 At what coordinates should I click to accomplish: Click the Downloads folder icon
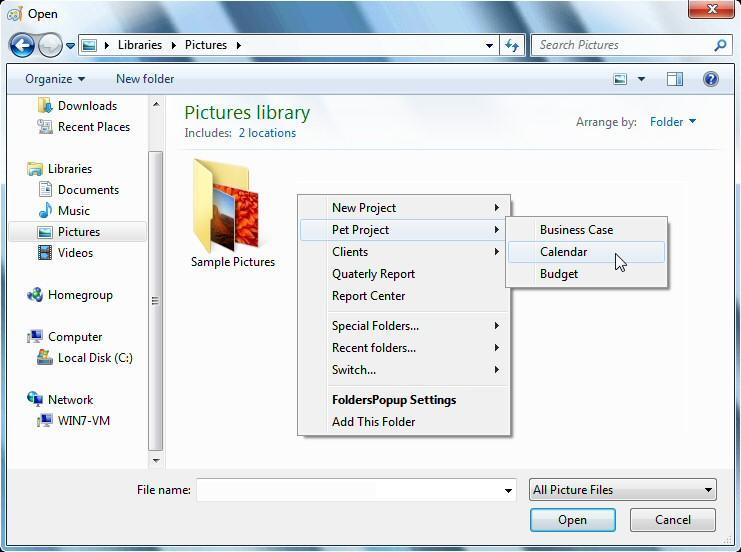45,105
